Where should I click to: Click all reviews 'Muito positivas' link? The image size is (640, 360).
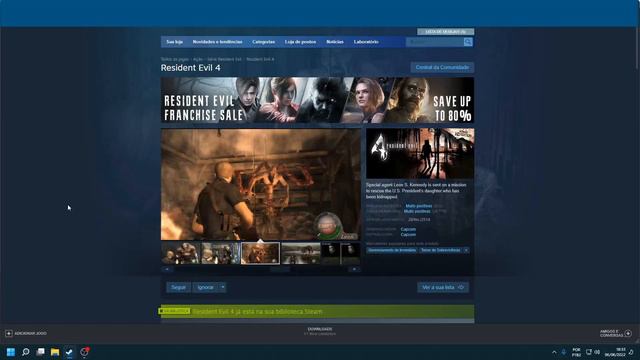tap(417, 211)
